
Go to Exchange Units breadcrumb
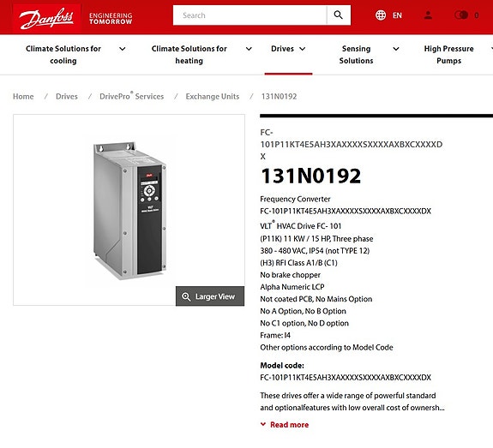213,97
